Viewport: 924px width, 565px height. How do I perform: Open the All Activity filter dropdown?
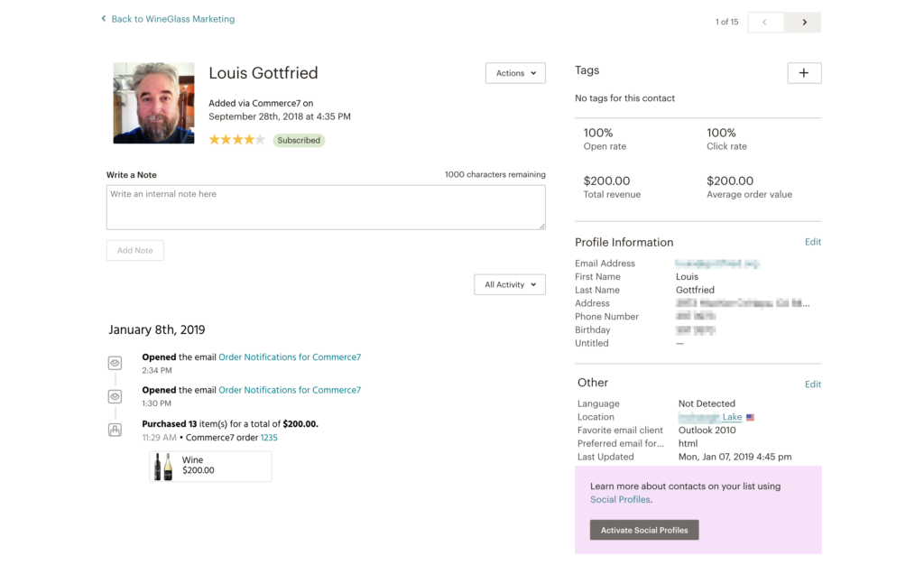509,284
